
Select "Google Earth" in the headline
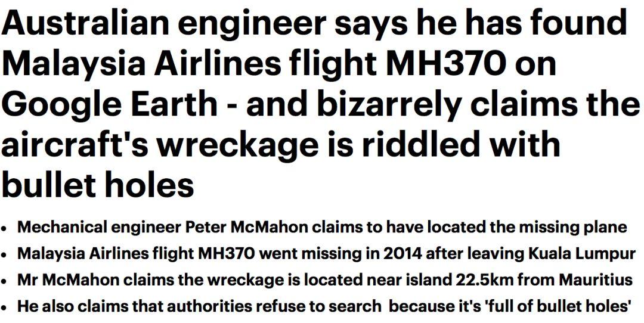pyautogui.click(x=110, y=104)
